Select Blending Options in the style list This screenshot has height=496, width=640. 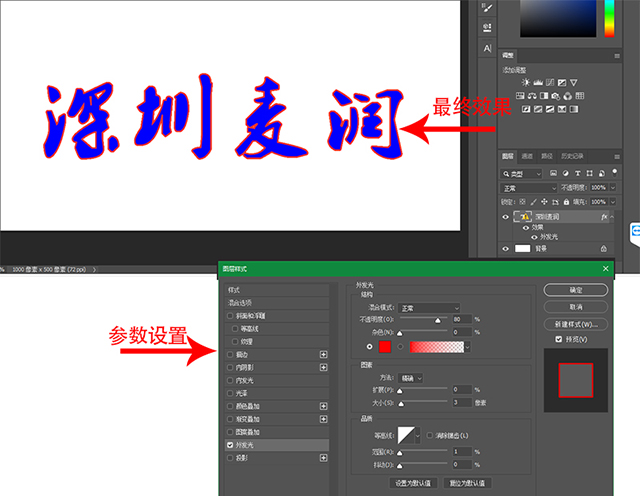[x=278, y=302]
